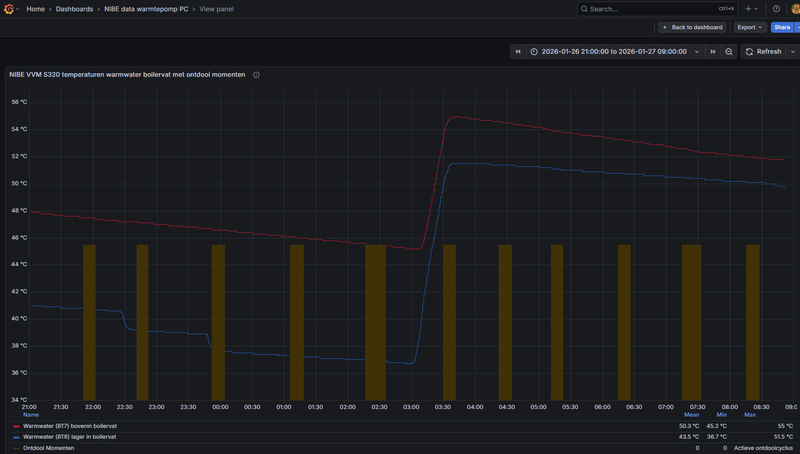
Task: Click the 55 °C max value
Action: 785,426
